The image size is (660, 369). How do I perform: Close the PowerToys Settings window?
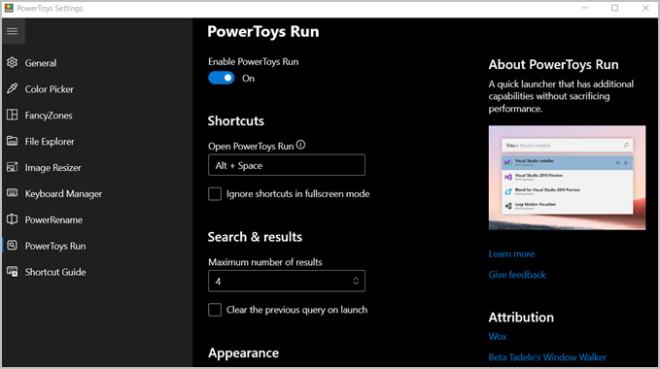coord(645,8)
